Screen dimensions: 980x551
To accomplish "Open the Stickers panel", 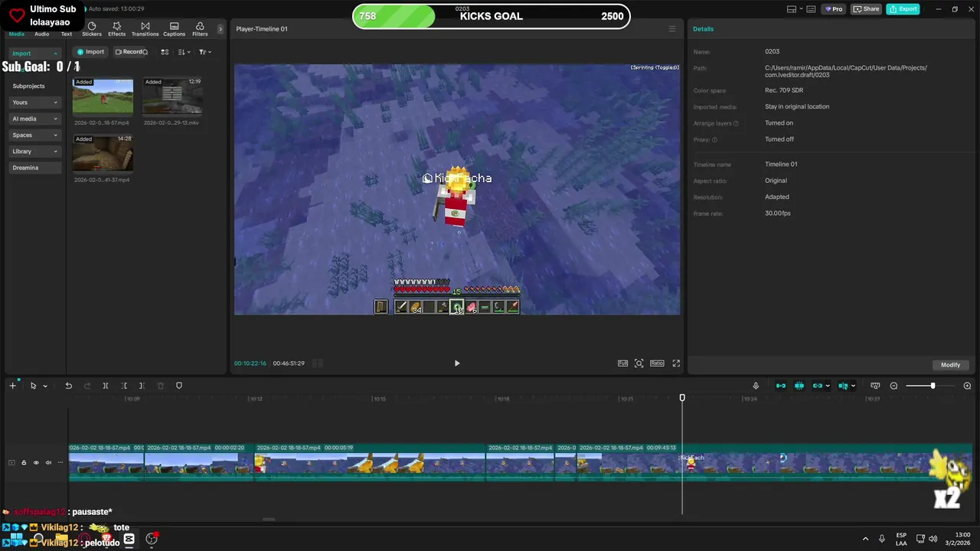I will pyautogui.click(x=92, y=29).
